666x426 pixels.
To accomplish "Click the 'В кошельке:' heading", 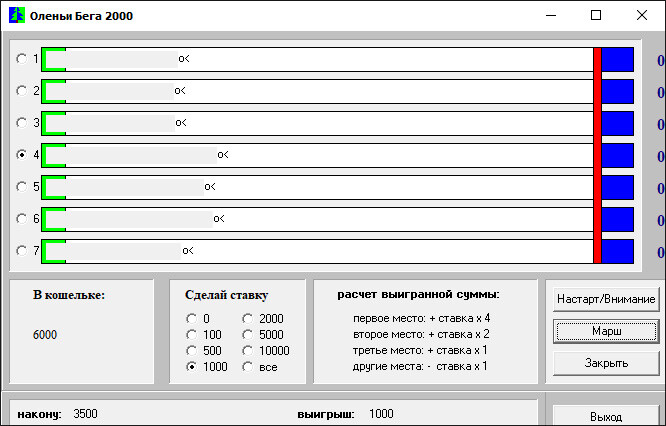I will pos(69,295).
